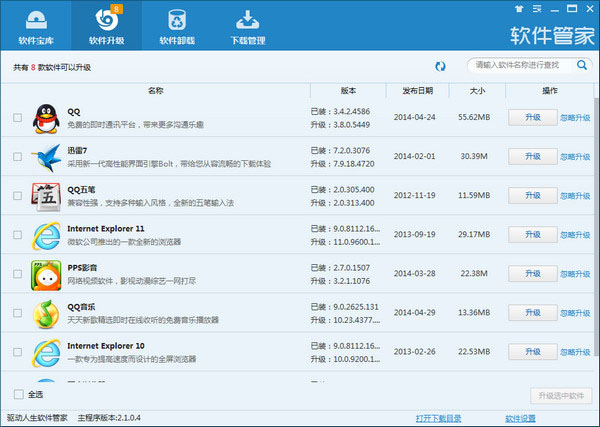Click 忽略升级 link for QQ音乐
Screen dimensions: 600x427
click(575, 313)
